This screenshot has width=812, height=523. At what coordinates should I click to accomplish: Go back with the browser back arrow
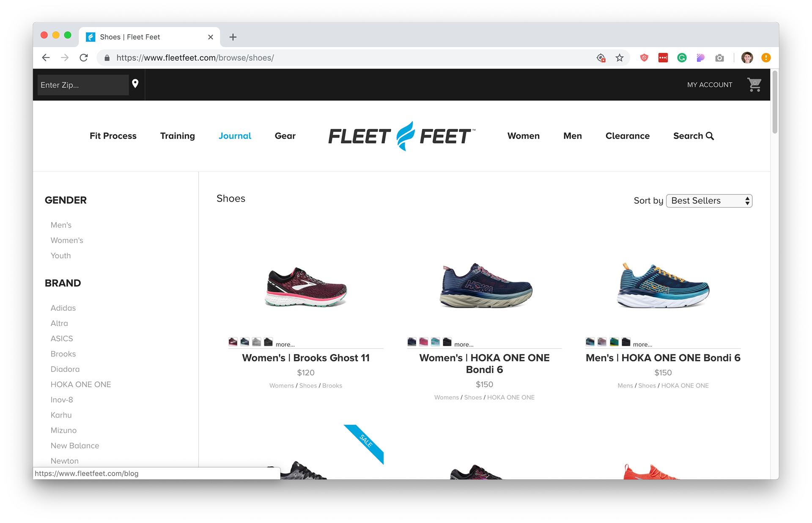click(46, 58)
